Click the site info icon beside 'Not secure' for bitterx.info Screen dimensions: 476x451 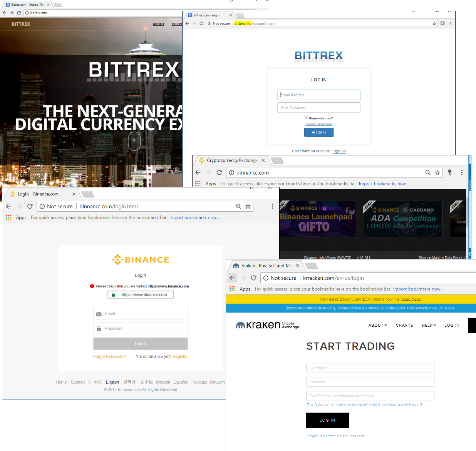[x=210, y=23]
